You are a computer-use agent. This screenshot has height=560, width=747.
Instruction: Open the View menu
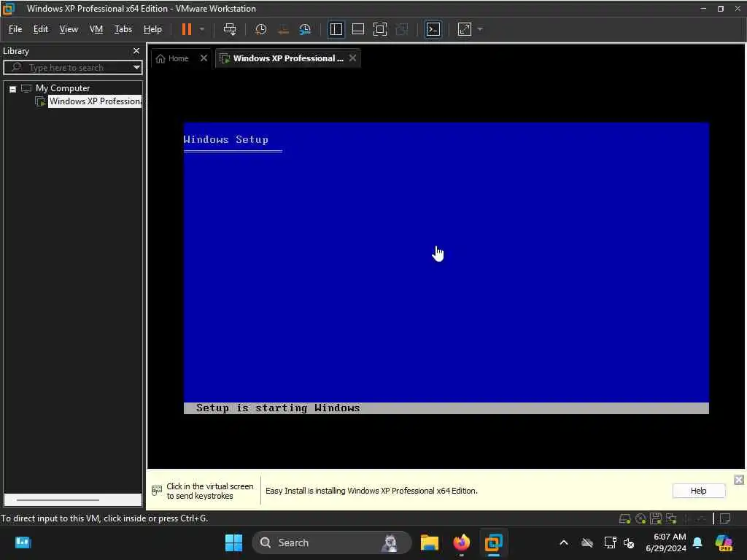click(69, 29)
